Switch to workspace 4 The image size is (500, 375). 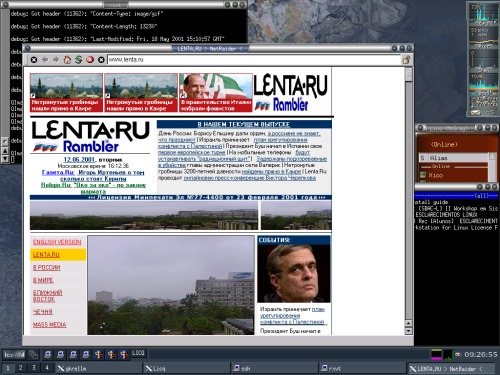click(47, 368)
